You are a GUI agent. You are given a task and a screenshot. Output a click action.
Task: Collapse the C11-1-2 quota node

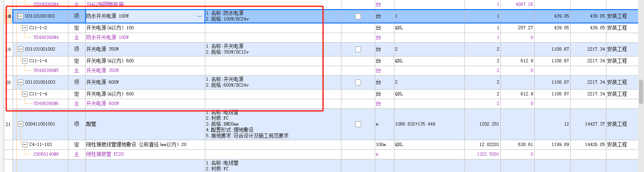pyautogui.click(x=25, y=28)
